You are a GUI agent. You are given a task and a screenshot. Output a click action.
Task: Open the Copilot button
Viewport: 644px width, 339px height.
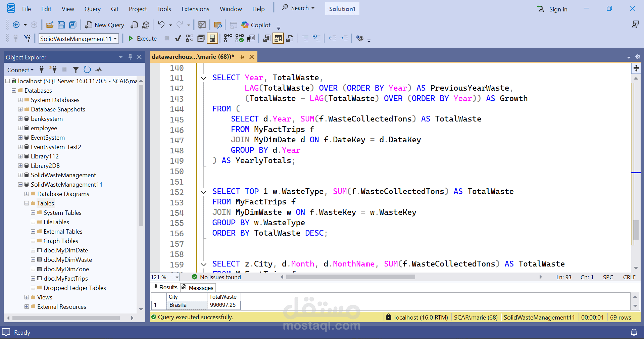click(256, 25)
